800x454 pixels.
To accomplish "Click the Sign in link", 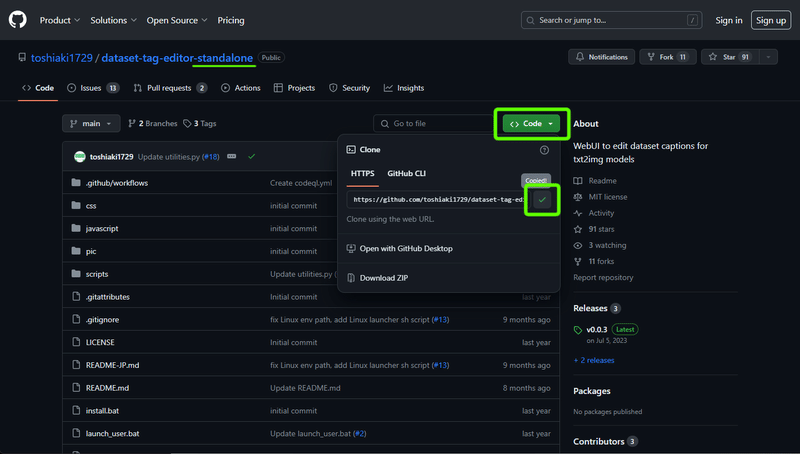I will (728, 20).
